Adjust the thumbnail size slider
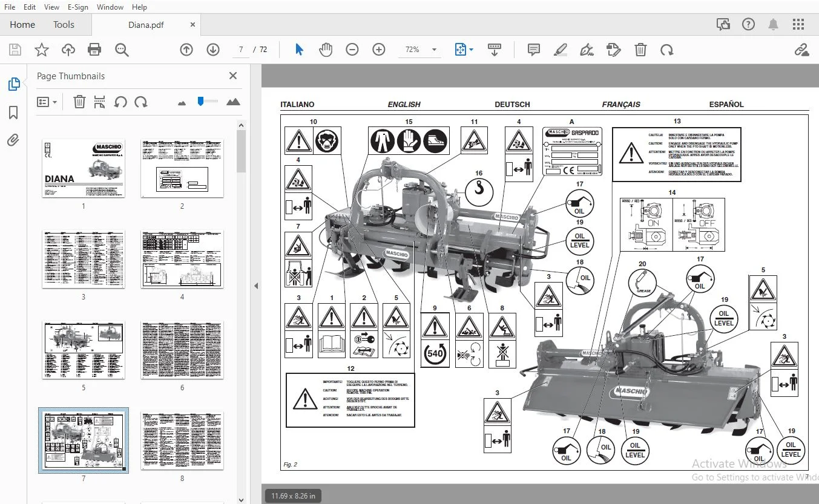This screenshot has height=504, width=819. pyautogui.click(x=208, y=102)
